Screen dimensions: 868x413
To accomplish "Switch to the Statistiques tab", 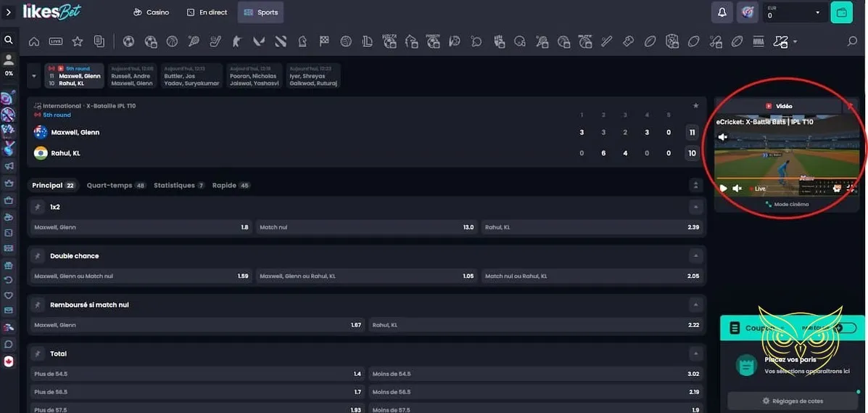I will click(174, 186).
